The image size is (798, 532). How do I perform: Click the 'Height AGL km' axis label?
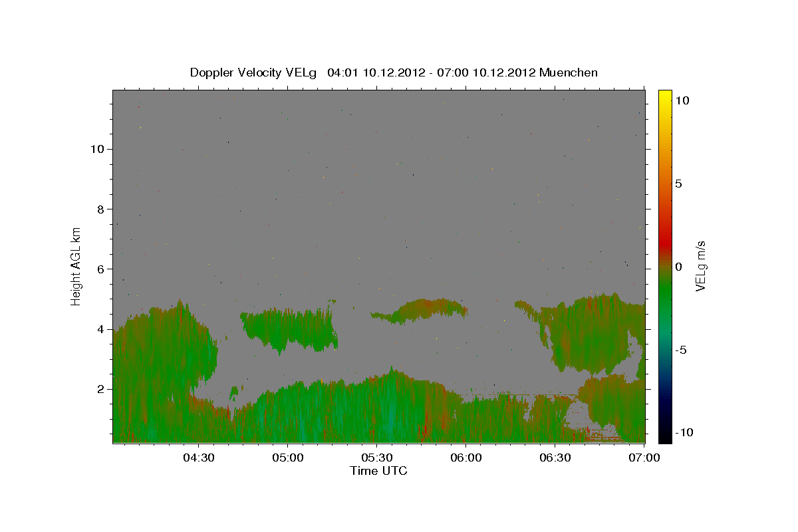76,265
